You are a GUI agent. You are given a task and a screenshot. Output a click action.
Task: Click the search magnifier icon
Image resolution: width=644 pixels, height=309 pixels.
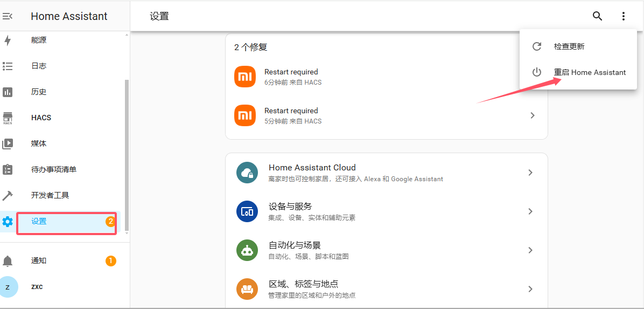click(598, 16)
